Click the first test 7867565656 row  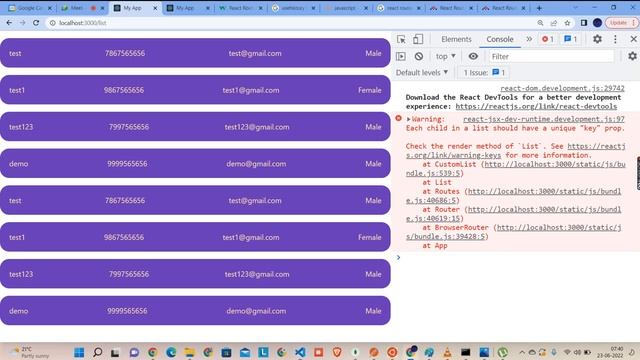pos(195,53)
